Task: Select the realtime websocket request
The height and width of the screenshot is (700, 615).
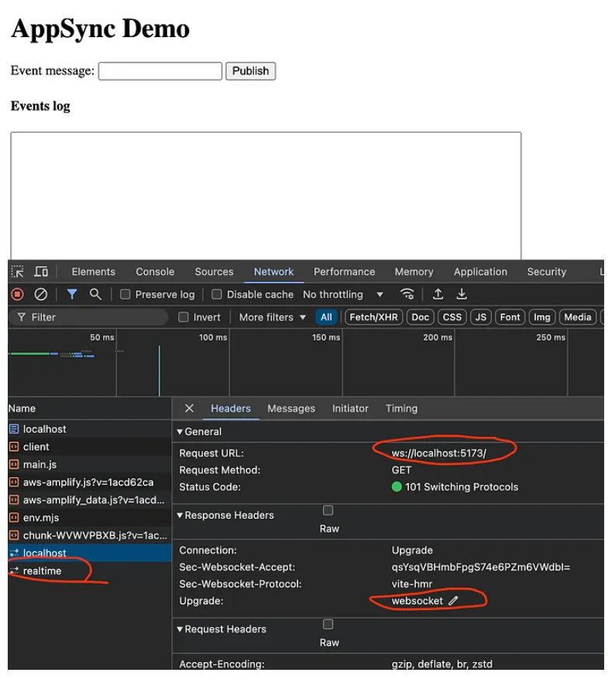Action: point(89,571)
